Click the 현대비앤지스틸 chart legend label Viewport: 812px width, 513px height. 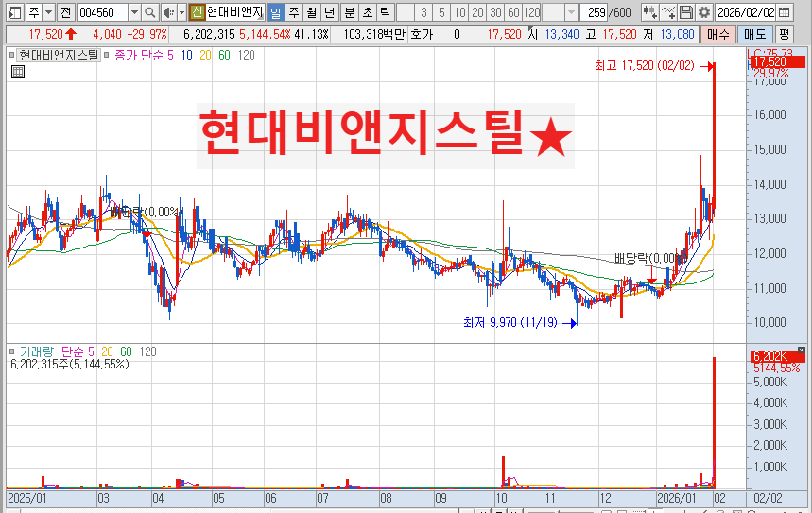(59, 55)
